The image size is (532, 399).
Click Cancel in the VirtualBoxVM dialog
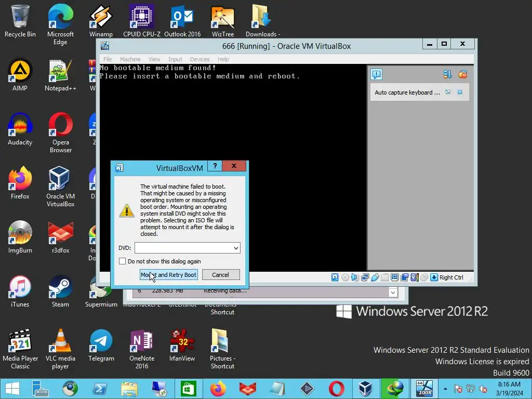220,275
